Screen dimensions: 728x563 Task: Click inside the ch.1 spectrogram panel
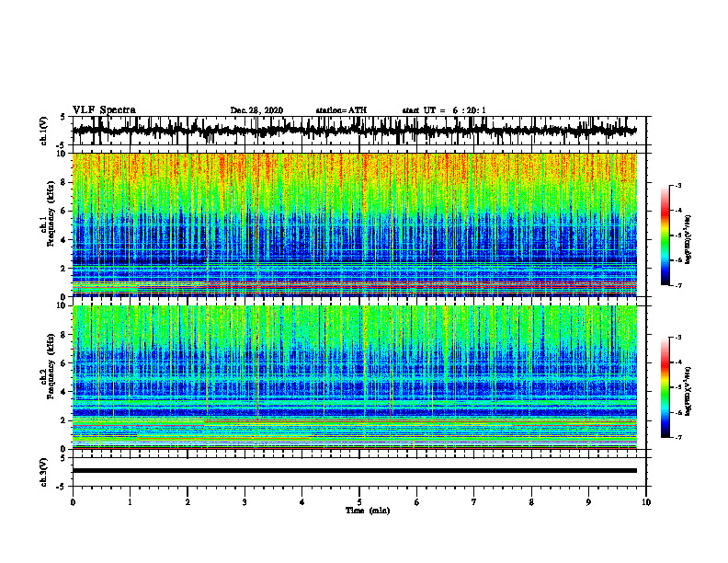click(x=354, y=224)
